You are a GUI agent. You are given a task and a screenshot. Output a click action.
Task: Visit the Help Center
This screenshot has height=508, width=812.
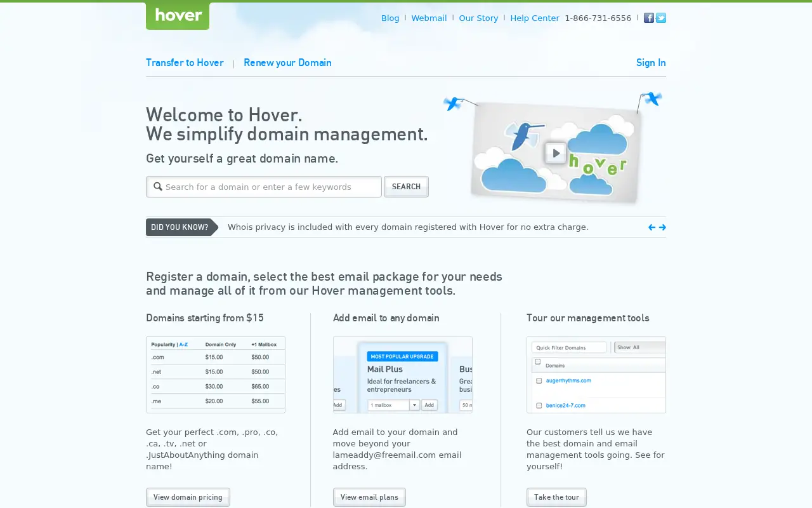point(535,18)
